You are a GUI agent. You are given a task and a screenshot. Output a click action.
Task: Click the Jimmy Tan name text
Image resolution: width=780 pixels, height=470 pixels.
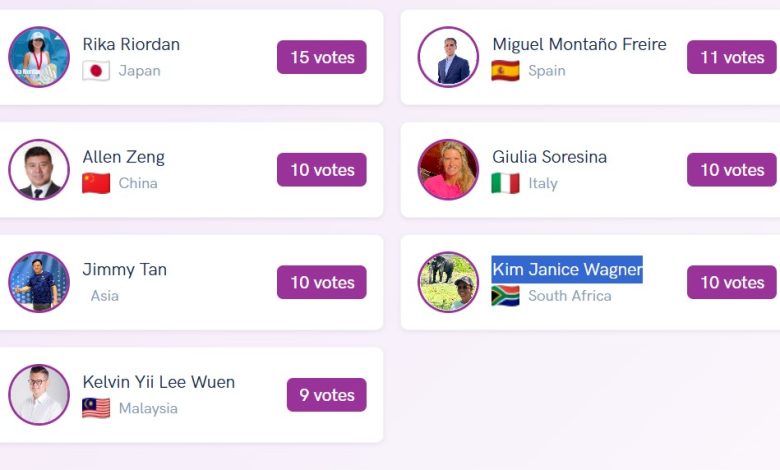point(125,269)
